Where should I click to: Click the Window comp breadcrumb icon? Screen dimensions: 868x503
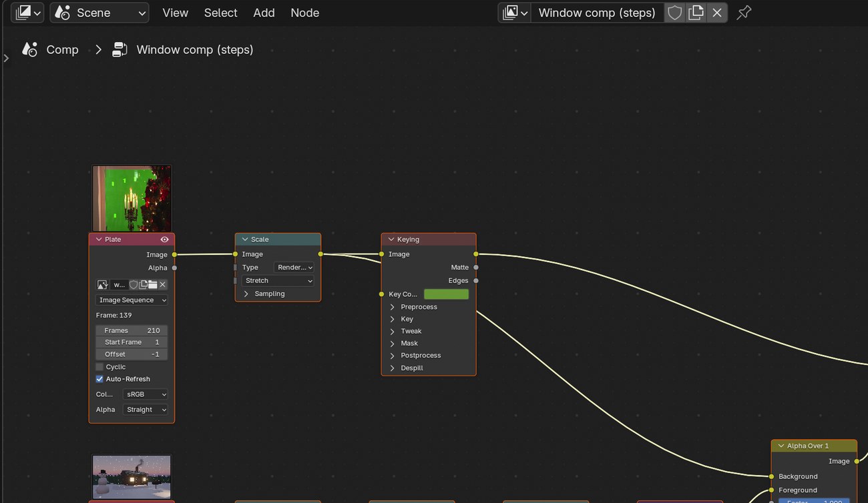tap(120, 49)
